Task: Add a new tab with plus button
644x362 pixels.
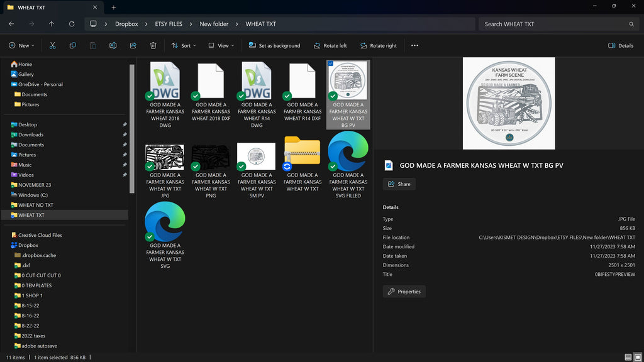Action: pyautogui.click(x=114, y=8)
